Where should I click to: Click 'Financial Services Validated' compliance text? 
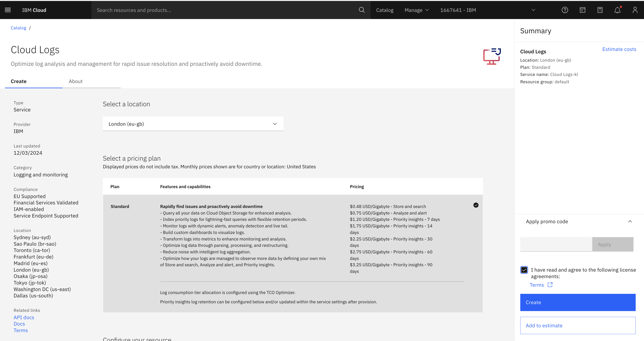coord(46,203)
